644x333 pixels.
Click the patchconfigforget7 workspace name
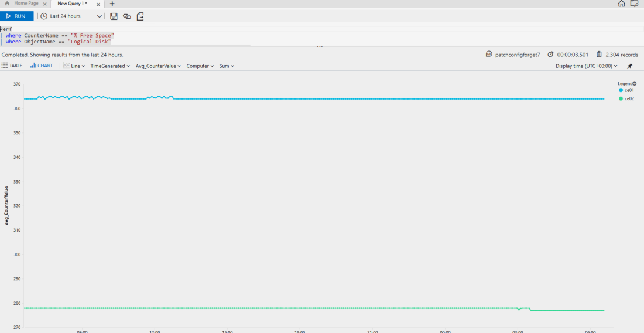[x=518, y=55]
